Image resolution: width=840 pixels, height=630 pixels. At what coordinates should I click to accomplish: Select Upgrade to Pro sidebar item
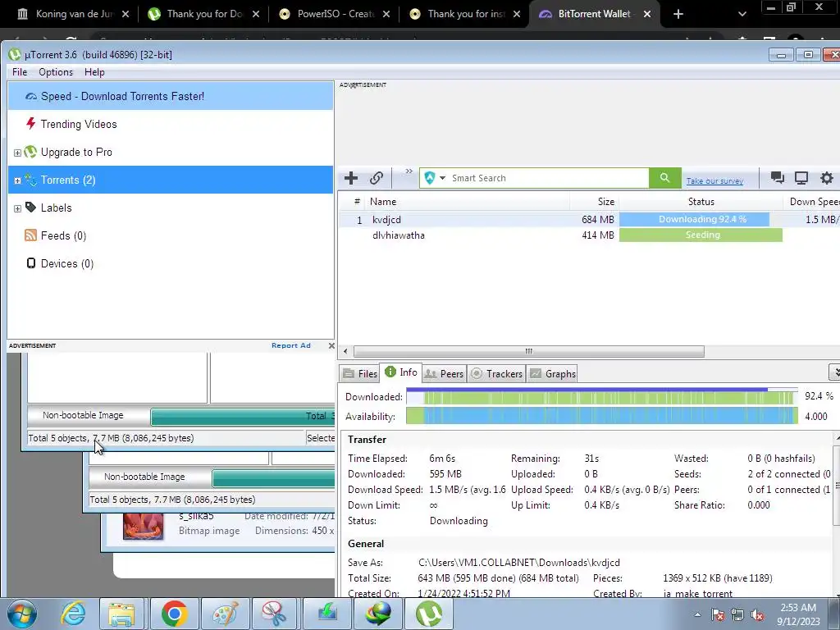(76, 152)
